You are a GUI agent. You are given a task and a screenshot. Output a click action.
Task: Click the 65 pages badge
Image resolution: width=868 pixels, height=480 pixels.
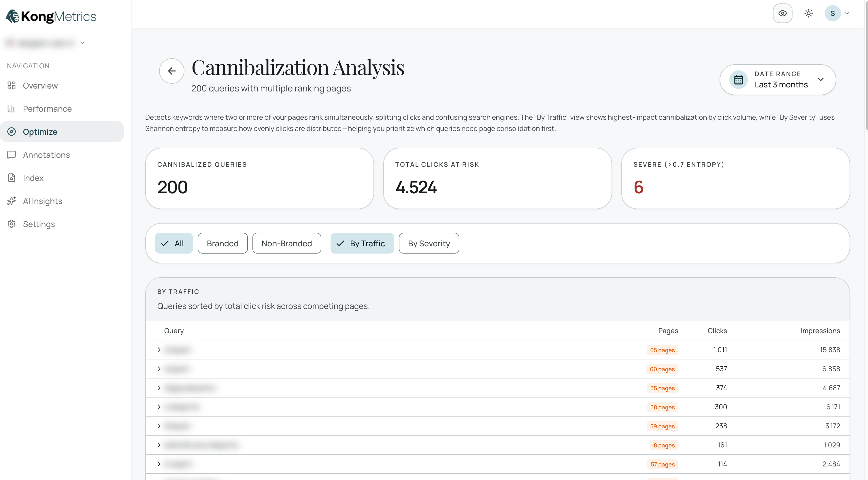[x=662, y=350]
